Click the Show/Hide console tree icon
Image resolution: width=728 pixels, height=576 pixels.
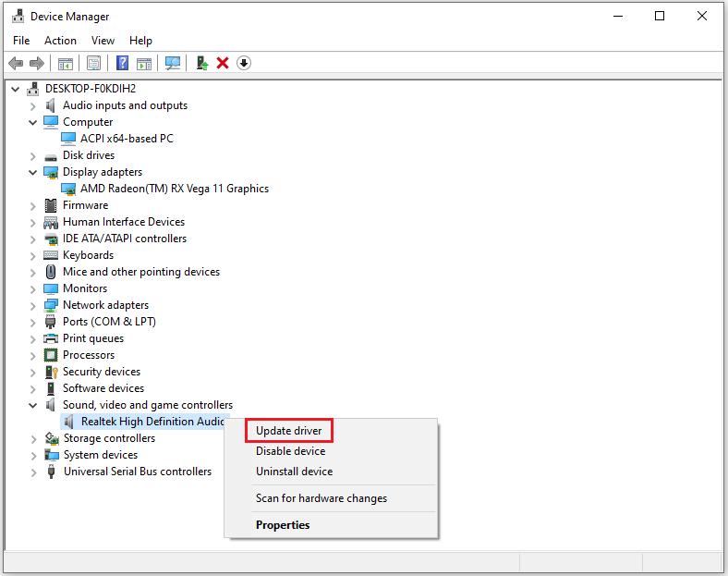click(66, 63)
